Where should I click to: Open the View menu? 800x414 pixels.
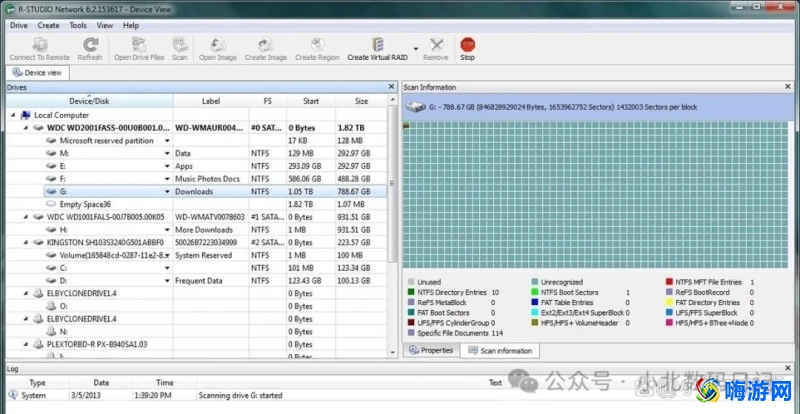[105, 26]
